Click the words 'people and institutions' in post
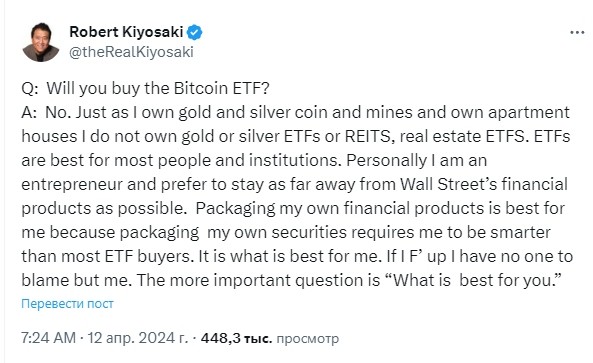 click(x=247, y=161)
